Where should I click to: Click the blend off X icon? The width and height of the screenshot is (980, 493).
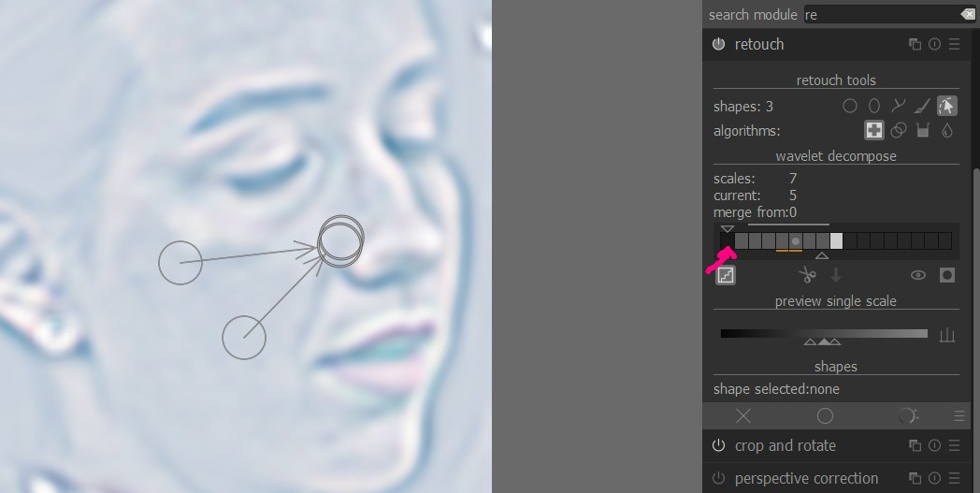(743, 415)
